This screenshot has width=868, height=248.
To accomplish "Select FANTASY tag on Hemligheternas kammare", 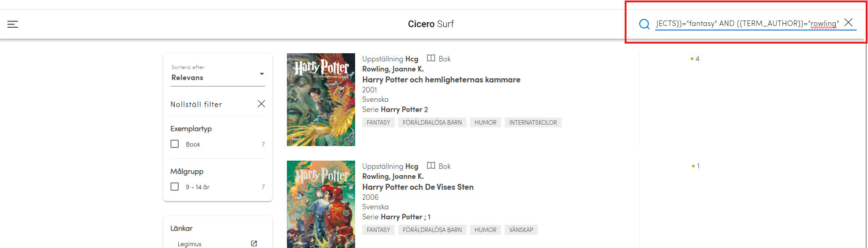I will tap(378, 122).
